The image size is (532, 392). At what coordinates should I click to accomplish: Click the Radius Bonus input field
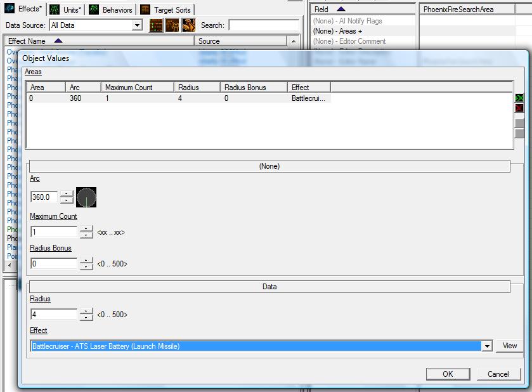point(54,264)
